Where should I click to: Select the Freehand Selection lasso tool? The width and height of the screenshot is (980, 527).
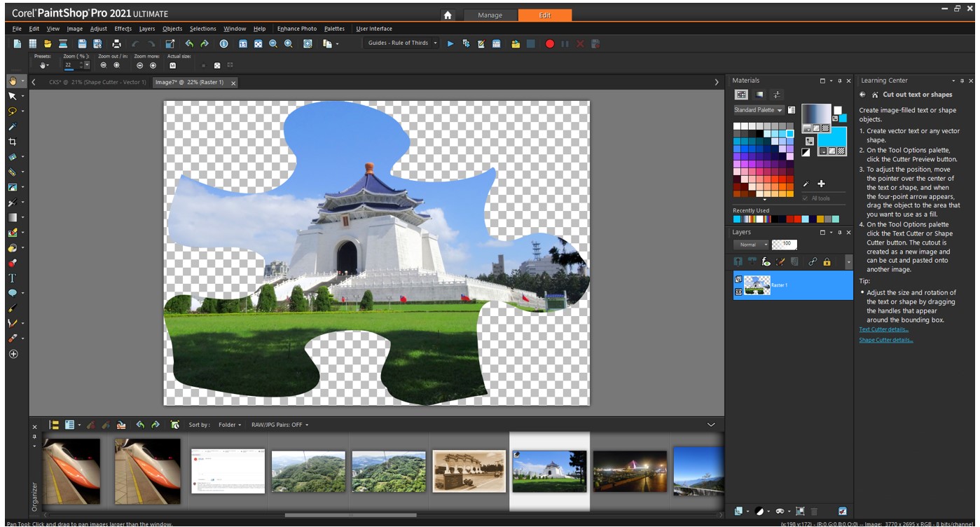click(x=12, y=111)
